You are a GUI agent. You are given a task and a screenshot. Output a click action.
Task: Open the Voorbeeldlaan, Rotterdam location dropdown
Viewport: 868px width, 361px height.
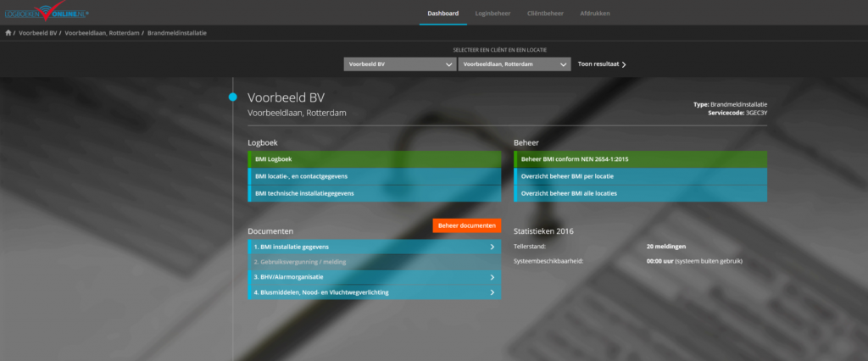click(x=514, y=64)
